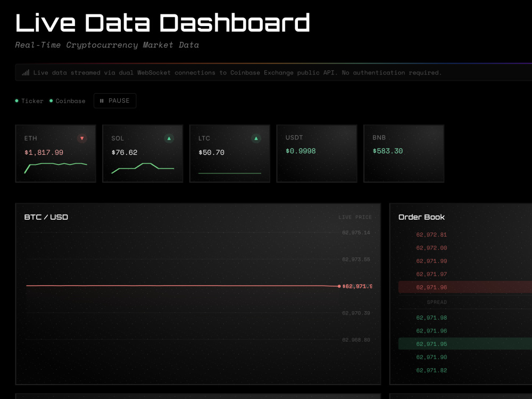Click the ETH ticker symbol label
Viewport: 532px width, 399px height.
coord(30,138)
